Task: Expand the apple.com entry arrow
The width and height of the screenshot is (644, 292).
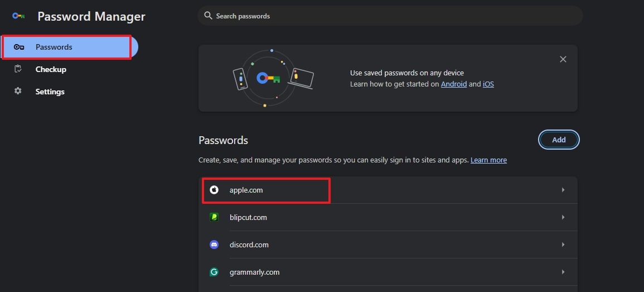Action: tap(563, 190)
